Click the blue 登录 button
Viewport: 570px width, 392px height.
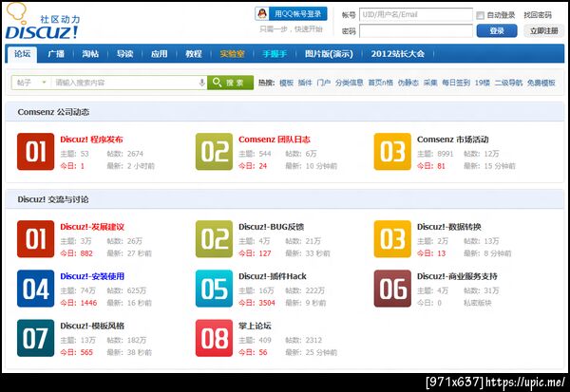(x=497, y=31)
